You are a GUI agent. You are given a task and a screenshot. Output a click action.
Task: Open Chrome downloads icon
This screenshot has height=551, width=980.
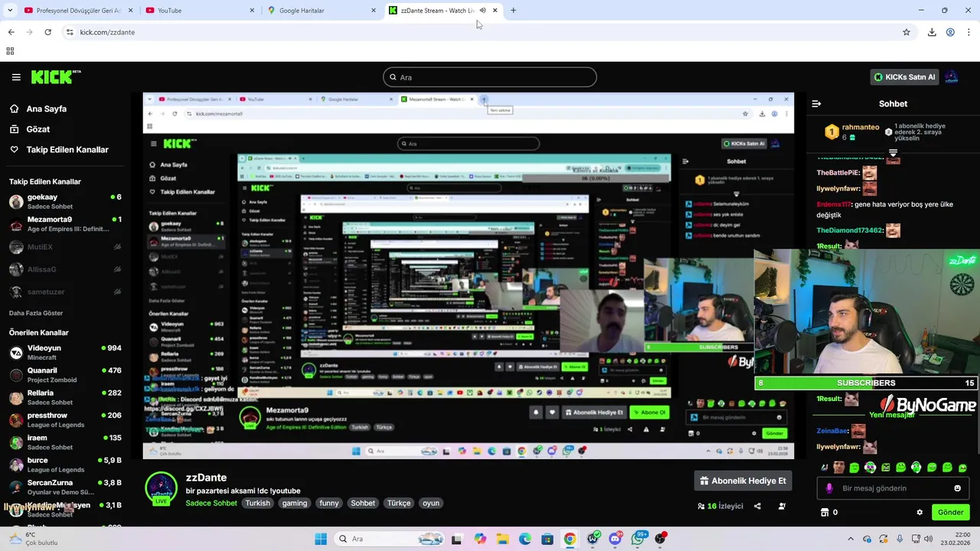pos(932,32)
